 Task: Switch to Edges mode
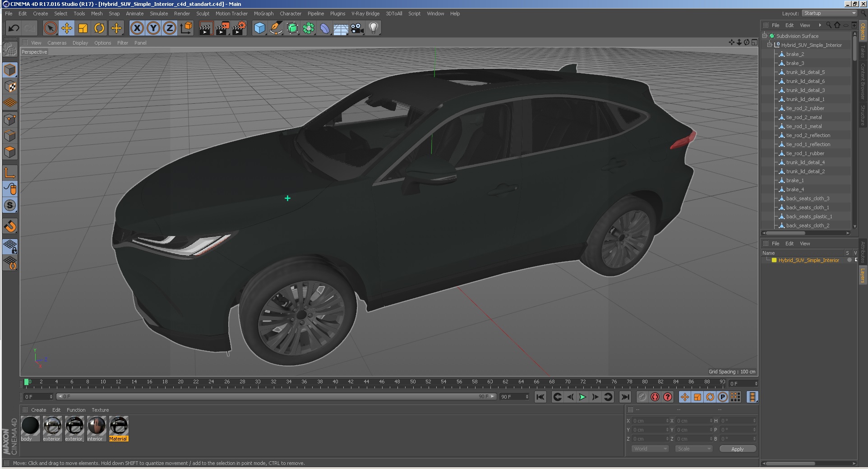pos(10,136)
